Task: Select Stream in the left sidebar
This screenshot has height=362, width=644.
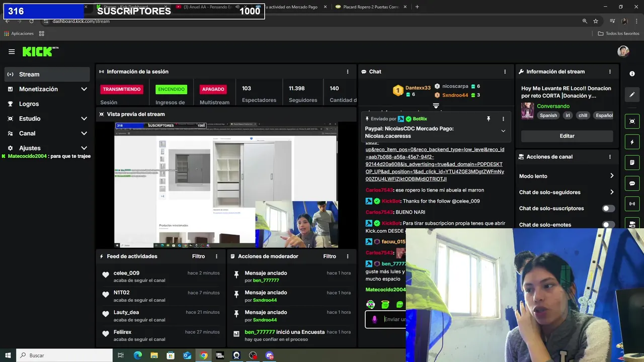Action: click(47, 74)
